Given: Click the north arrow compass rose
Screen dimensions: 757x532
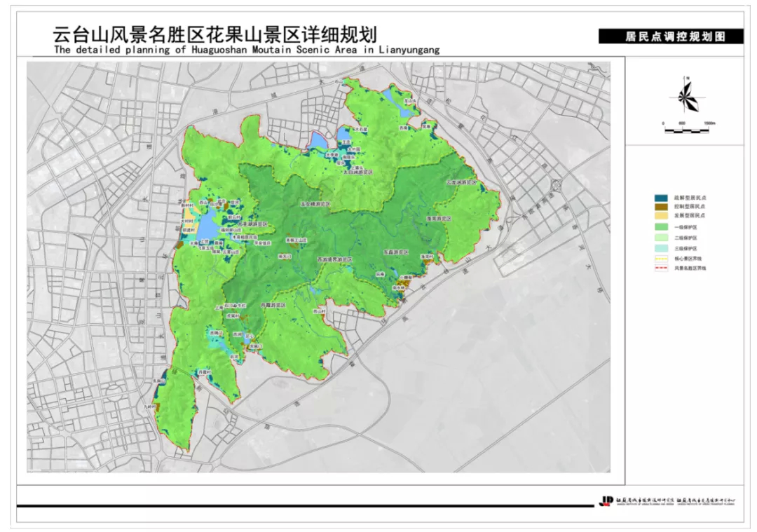Looking at the screenshot, I should click(x=686, y=95).
